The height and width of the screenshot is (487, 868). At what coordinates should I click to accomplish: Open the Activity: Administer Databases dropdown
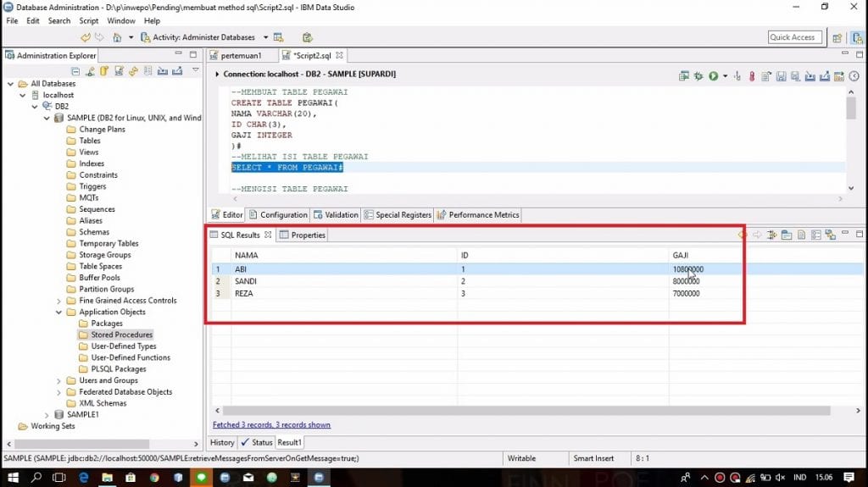(x=265, y=37)
